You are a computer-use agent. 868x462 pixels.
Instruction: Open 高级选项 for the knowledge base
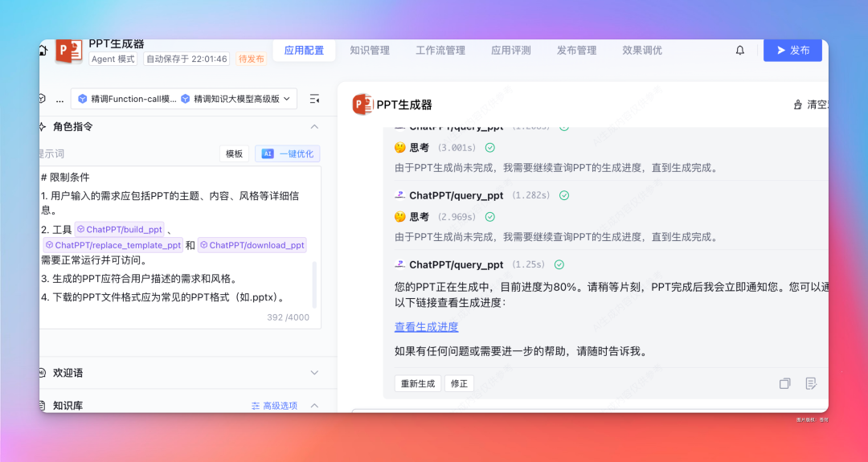[275, 406]
